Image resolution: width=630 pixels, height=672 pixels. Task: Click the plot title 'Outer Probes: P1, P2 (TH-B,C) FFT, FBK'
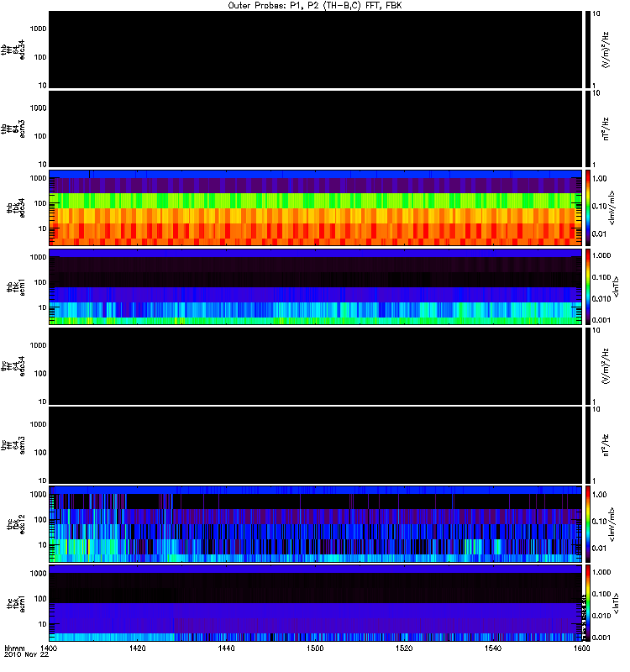pyautogui.click(x=315, y=6)
